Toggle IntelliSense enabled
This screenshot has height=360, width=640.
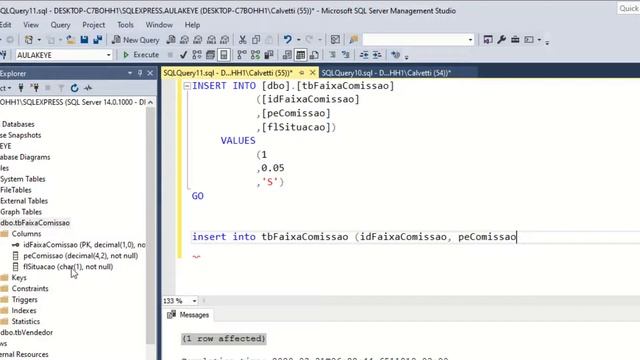[x=224, y=55]
